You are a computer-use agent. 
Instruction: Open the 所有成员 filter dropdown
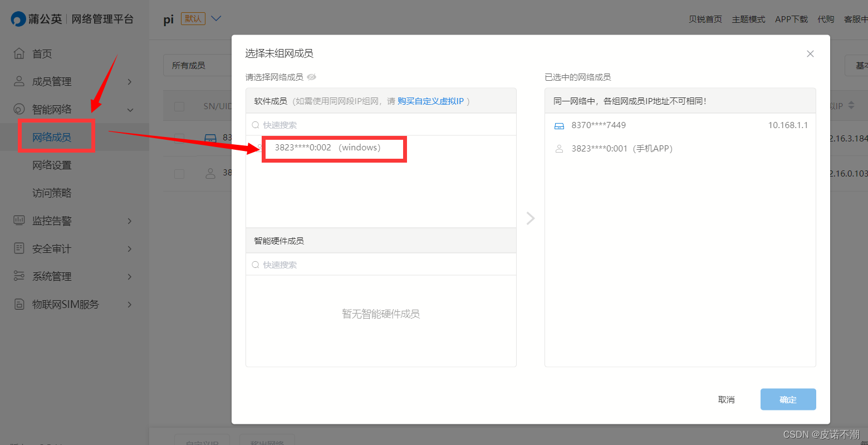198,65
